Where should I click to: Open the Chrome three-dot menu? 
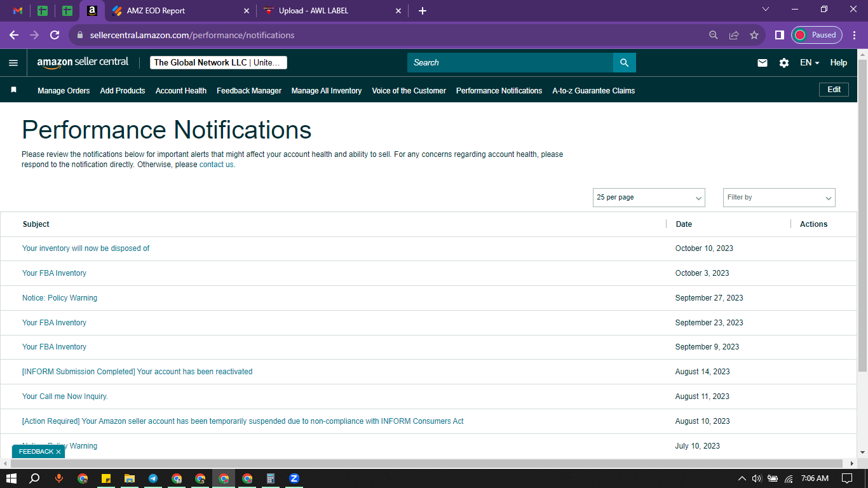pyautogui.click(x=853, y=35)
